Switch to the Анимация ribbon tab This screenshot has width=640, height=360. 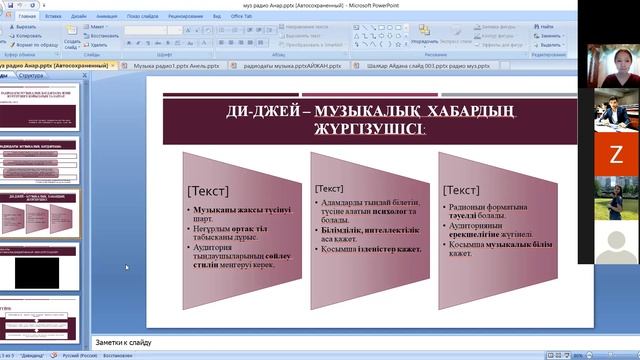click(107, 16)
